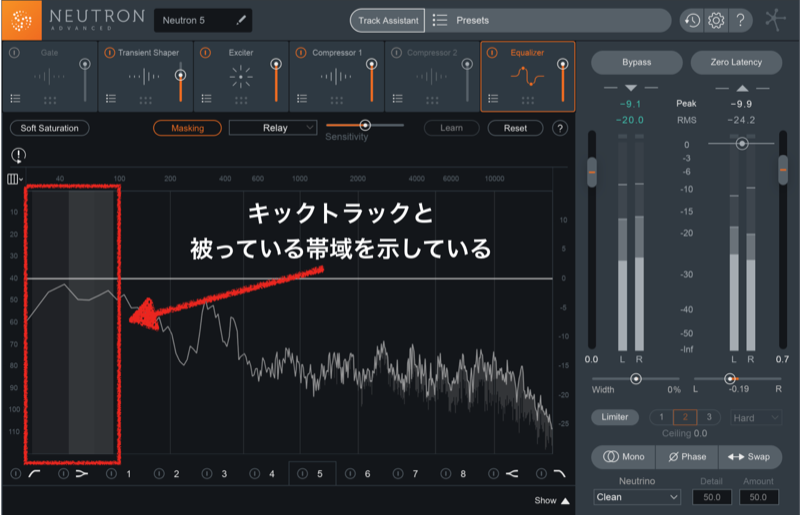800x515 pixels.
Task: Adjust the stereo Width slider
Action: (x=636, y=379)
